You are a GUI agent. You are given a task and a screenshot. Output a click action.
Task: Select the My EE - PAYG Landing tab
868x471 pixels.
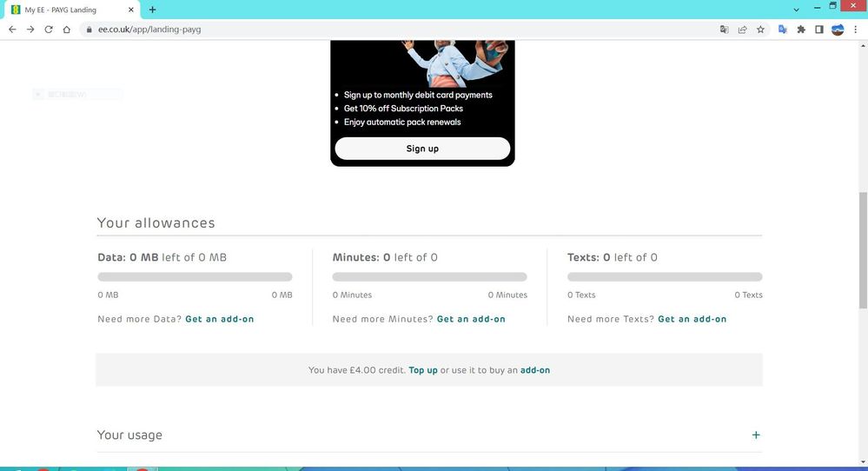(68, 10)
